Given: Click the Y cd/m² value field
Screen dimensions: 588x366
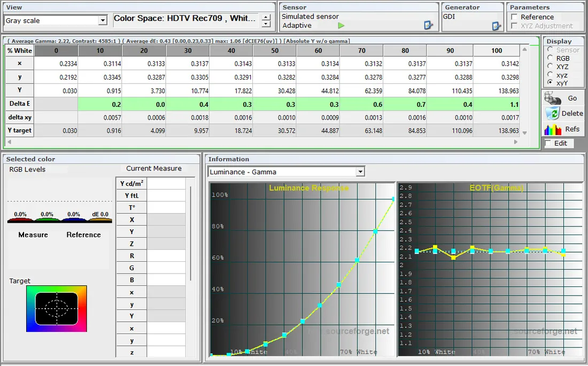Looking at the screenshot, I should [166, 183].
